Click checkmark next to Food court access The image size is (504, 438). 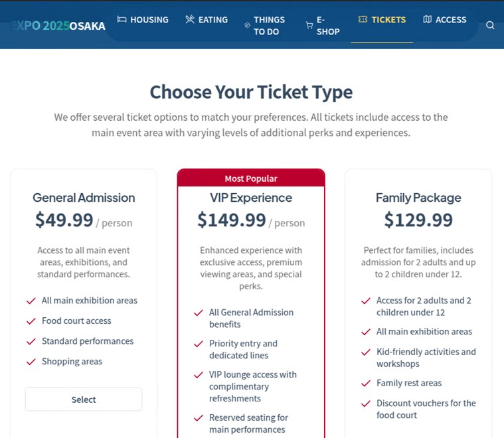[31, 321]
